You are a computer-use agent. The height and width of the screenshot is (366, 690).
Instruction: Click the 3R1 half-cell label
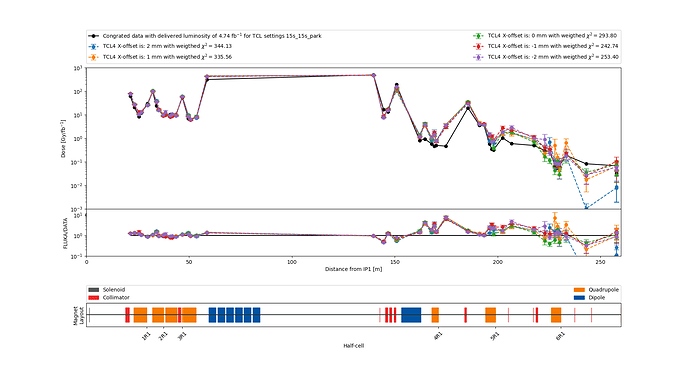point(182,337)
